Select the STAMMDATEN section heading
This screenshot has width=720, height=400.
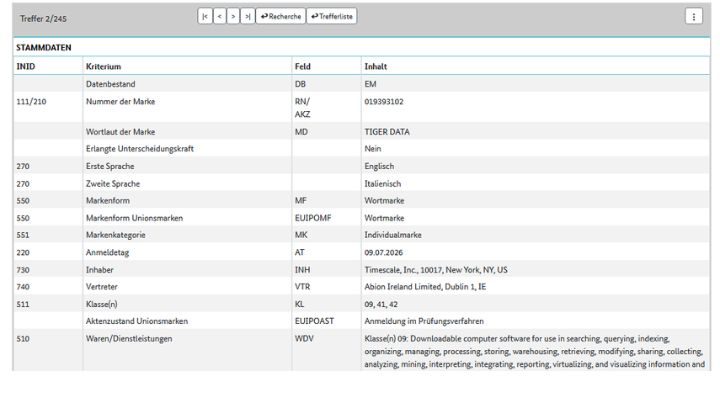pyautogui.click(x=44, y=47)
